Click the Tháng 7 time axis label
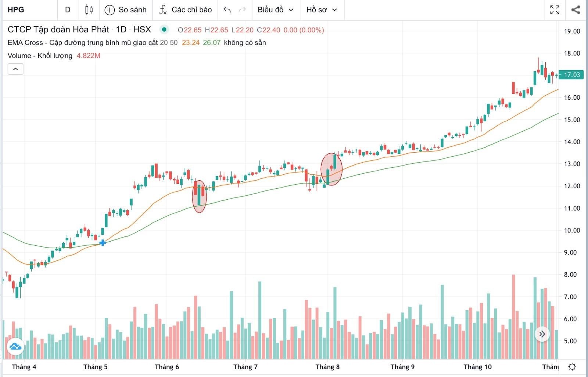588x377 pixels. (245, 367)
